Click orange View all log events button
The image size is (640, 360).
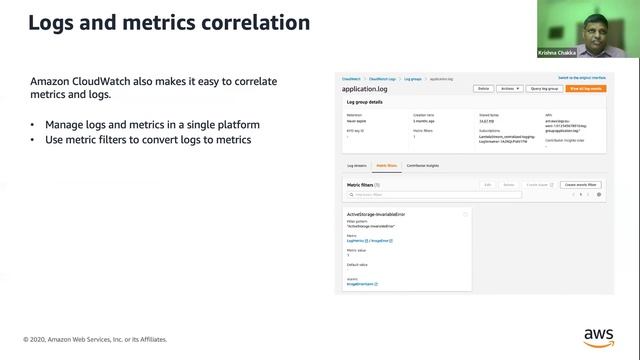[586, 89]
